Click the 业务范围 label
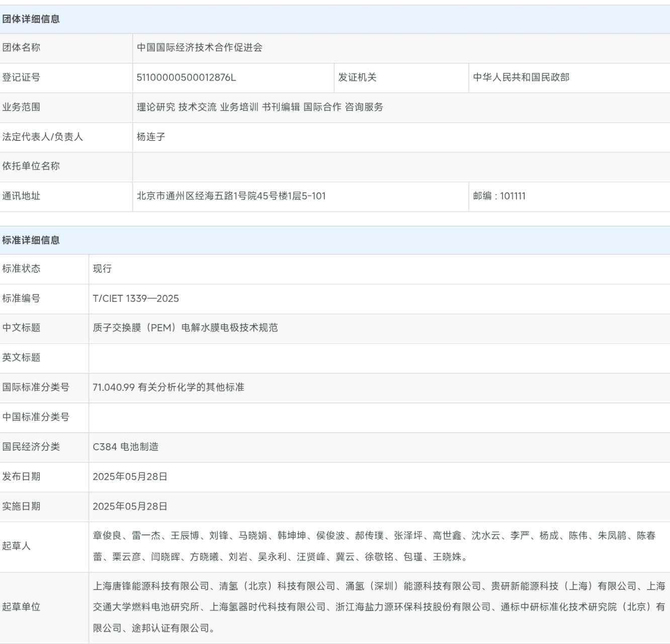 [21, 107]
